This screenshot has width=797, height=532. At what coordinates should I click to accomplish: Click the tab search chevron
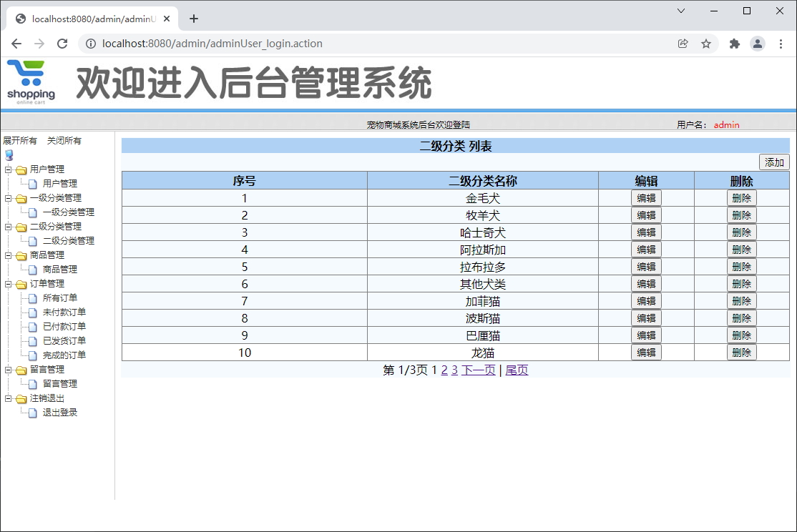pos(681,11)
